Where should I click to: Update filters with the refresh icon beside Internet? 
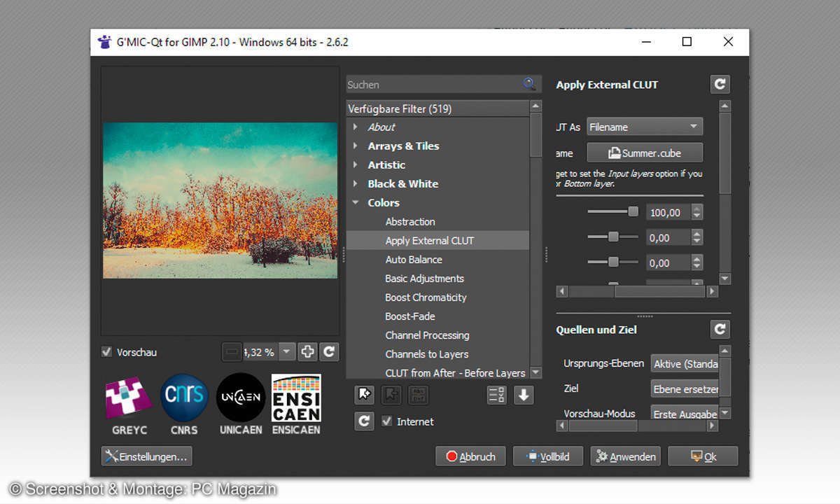364,421
